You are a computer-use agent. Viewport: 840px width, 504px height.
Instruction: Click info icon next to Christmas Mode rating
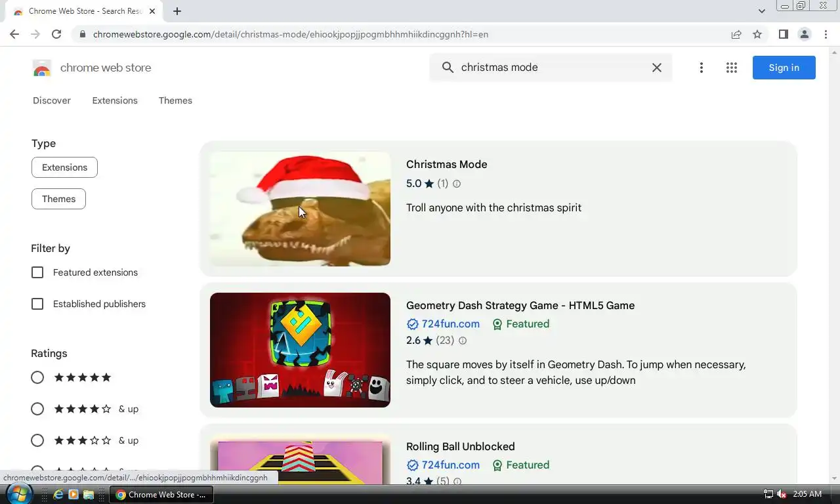coord(457,184)
